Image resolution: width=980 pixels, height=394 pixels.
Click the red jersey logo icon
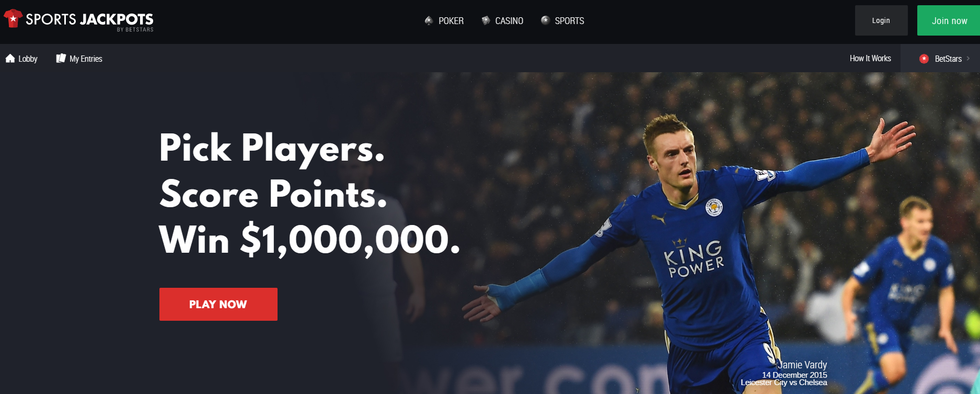coord(13,19)
